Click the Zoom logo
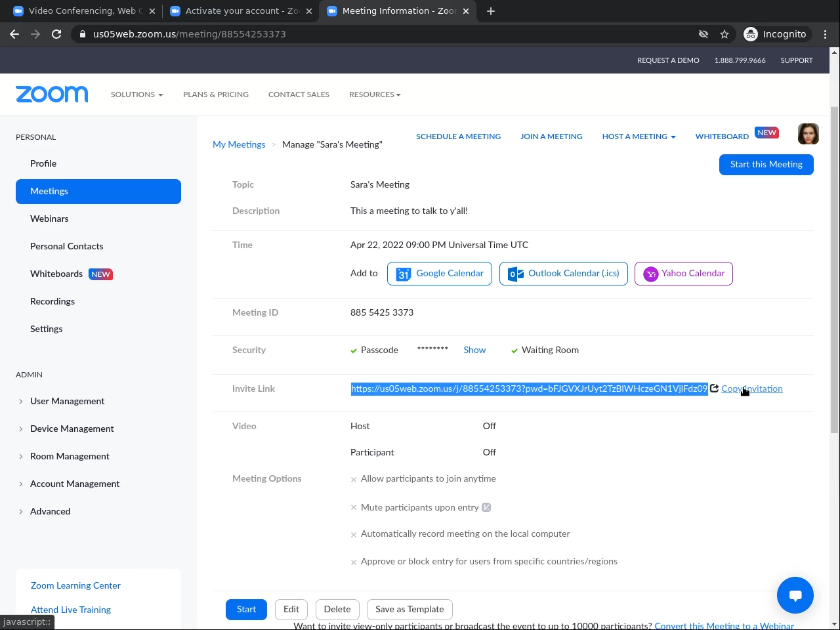 [52, 94]
